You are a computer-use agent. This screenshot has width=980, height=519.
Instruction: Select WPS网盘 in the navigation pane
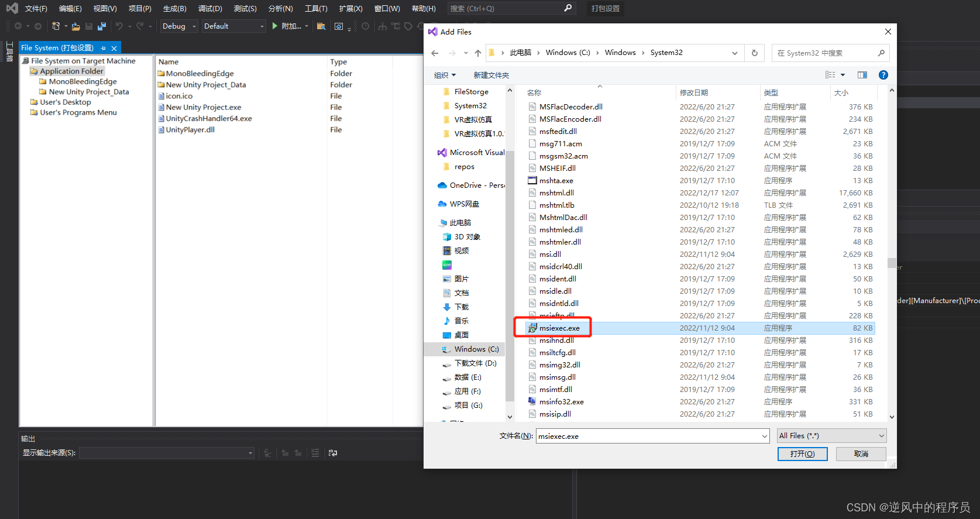pyautogui.click(x=459, y=204)
